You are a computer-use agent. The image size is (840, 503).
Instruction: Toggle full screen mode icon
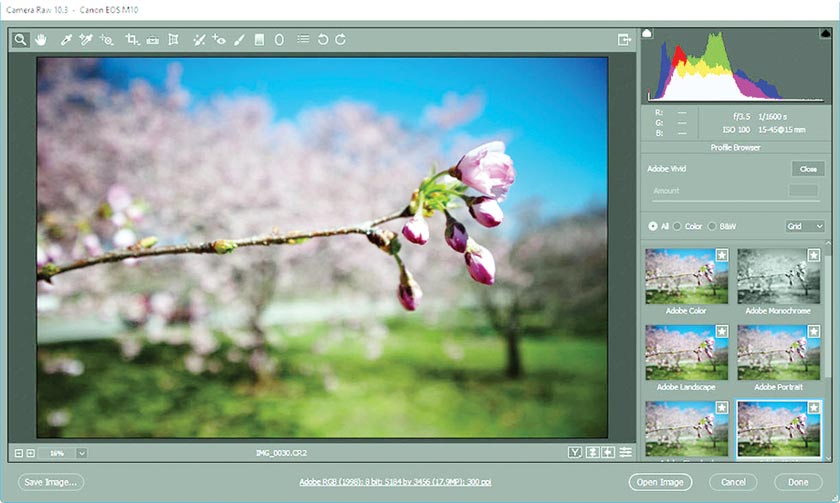pyautogui.click(x=624, y=40)
